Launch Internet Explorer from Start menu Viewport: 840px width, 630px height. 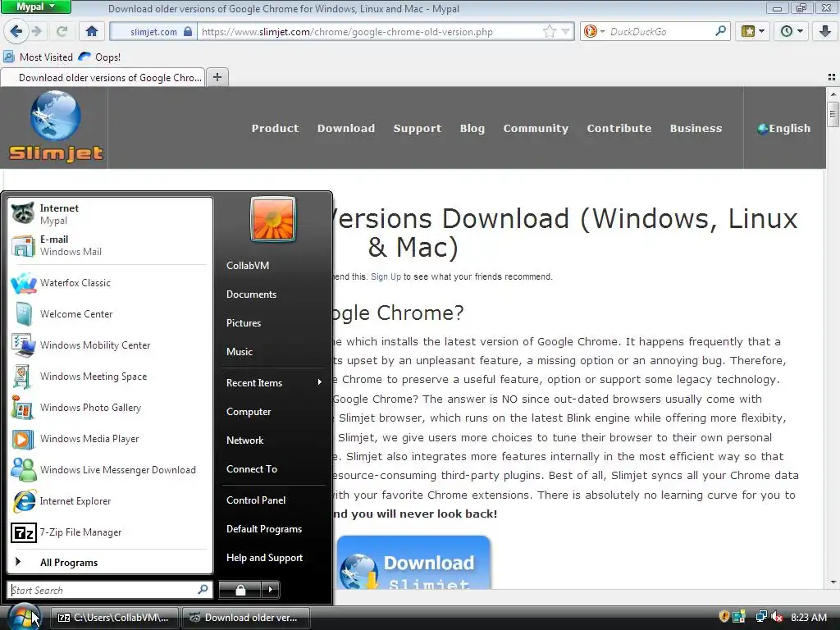pos(110,501)
